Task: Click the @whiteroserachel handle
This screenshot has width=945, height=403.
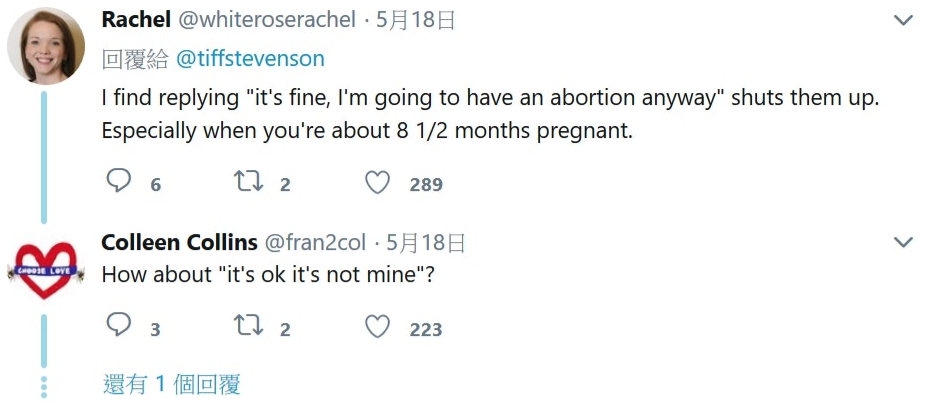Action: (269, 20)
